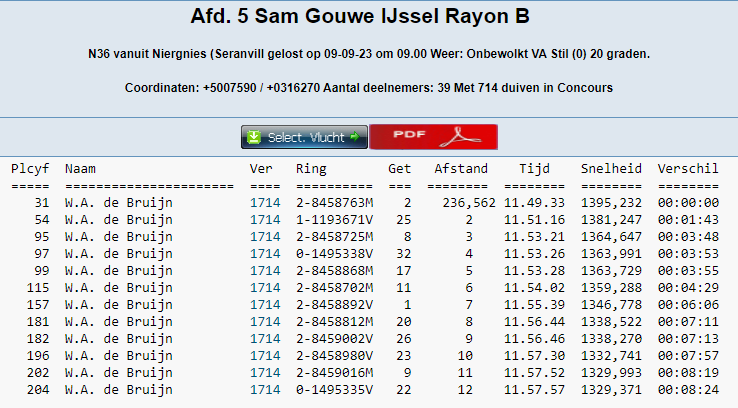Click time difference 00:08:24

coord(688,389)
